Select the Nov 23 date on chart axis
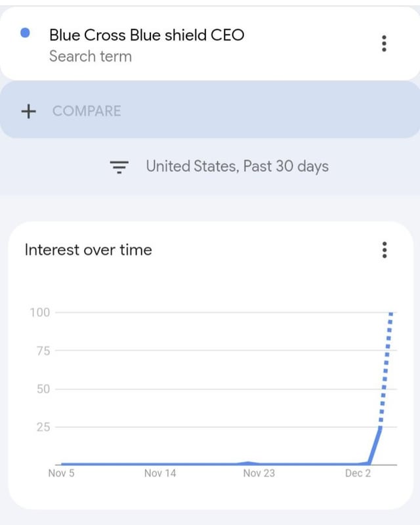The height and width of the screenshot is (525, 420). (259, 473)
